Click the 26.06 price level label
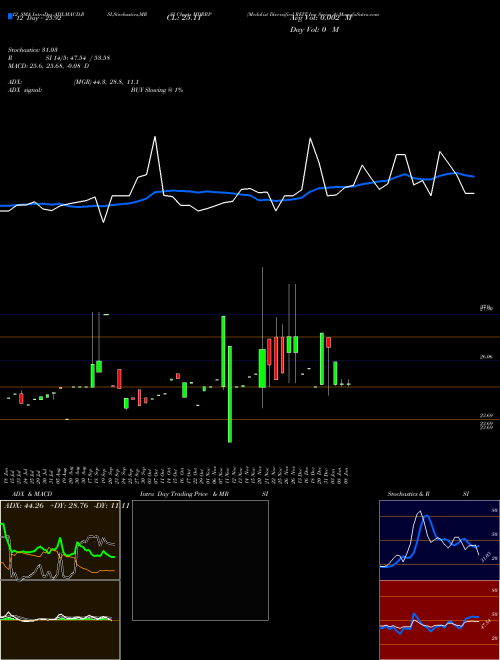The height and width of the screenshot is (660, 500). (x=486, y=357)
